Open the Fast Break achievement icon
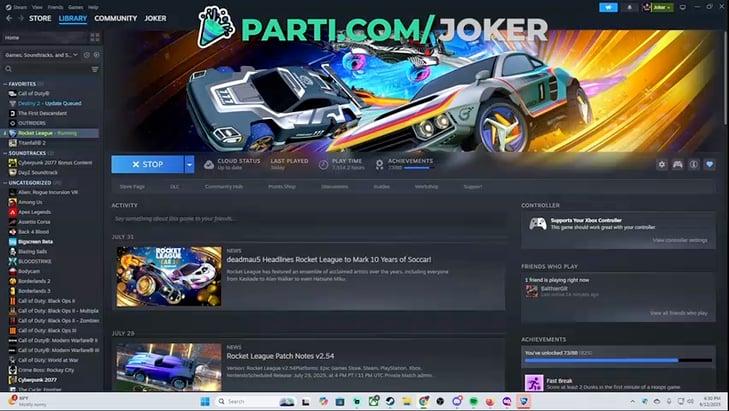The image size is (729, 411). 534,383
